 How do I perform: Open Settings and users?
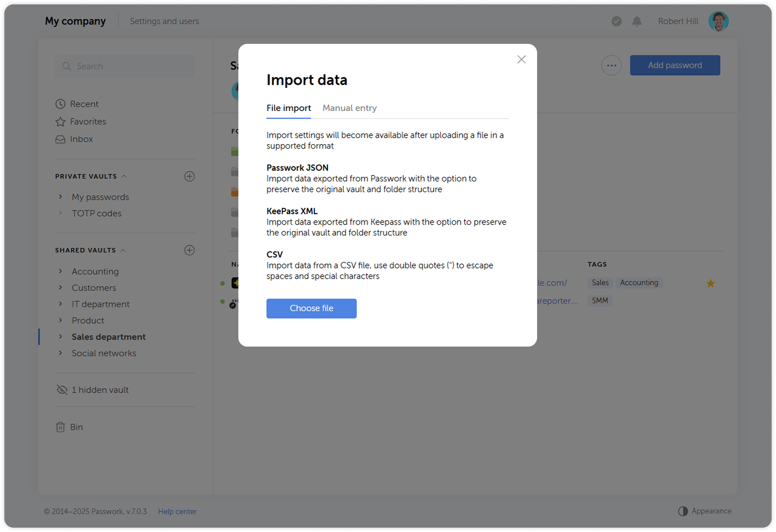[x=164, y=21]
